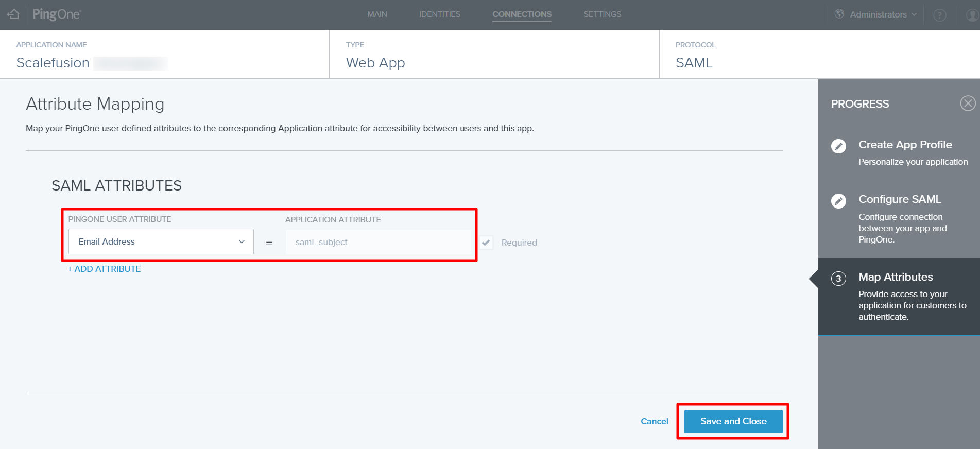Click the SAML ATTRIBUTES section heading
This screenshot has height=449, width=980.
click(x=116, y=185)
